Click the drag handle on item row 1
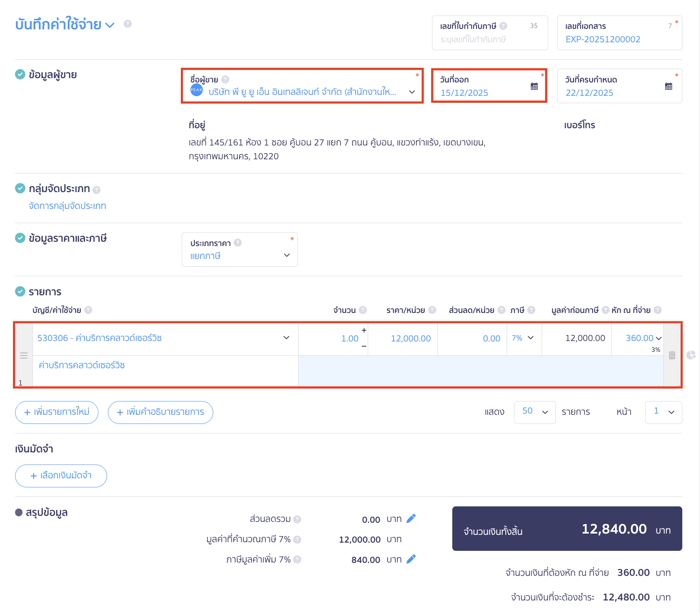Screen dimensions: 700x613 point(23,355)
